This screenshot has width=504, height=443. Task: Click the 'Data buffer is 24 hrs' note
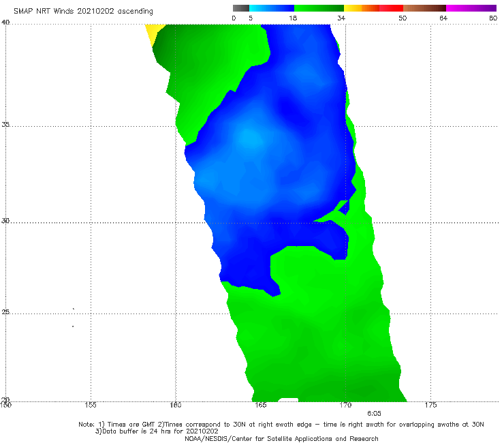click(x=157, y=431)
